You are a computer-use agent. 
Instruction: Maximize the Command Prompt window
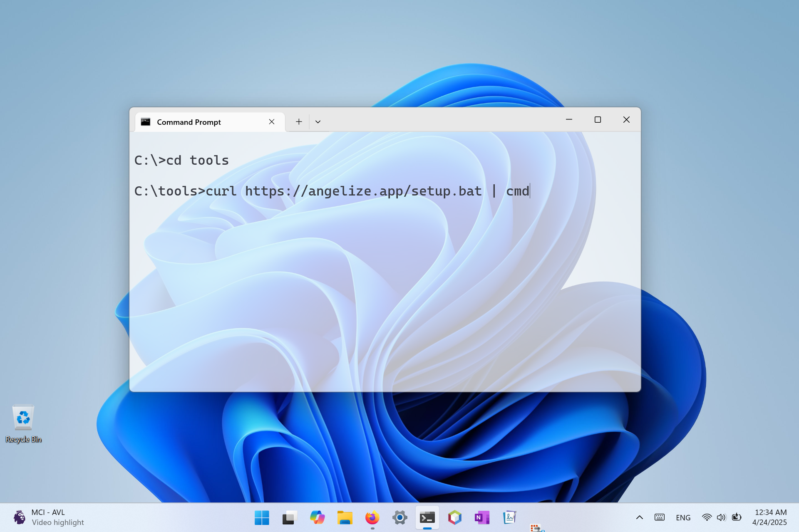point(598,120)
